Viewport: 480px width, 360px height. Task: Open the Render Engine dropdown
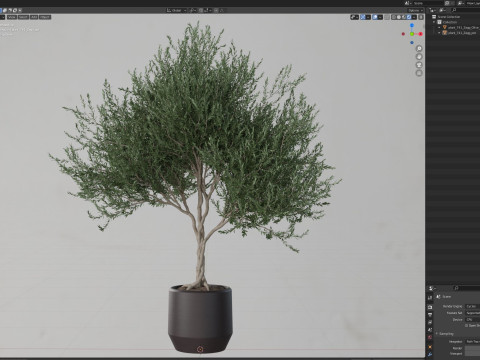click(473, 306)
